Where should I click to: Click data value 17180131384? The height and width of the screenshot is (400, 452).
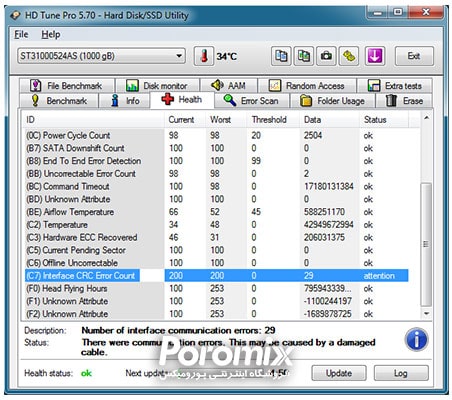[x=328, y=186]
